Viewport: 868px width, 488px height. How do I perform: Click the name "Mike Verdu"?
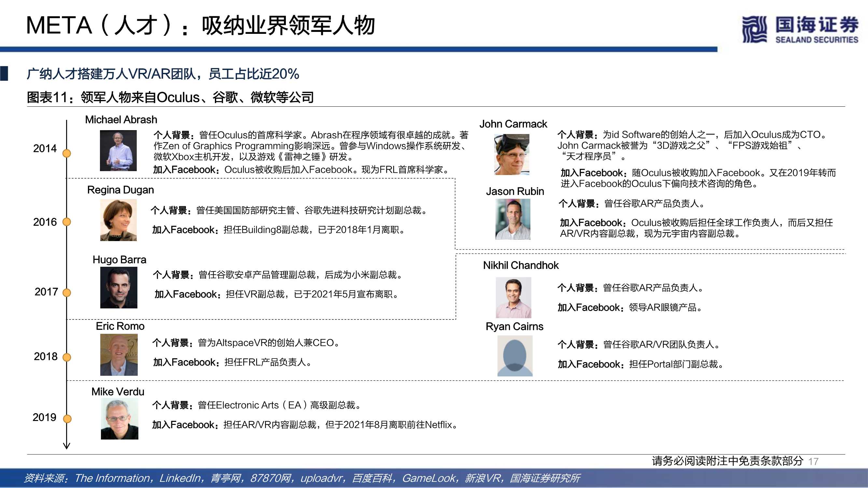(x=118, y=392)
